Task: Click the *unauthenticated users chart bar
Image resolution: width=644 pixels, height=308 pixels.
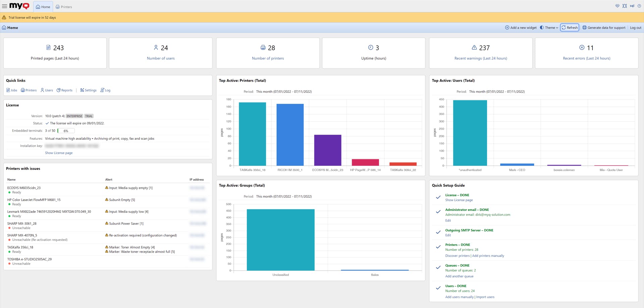Action: coord(470,133)
